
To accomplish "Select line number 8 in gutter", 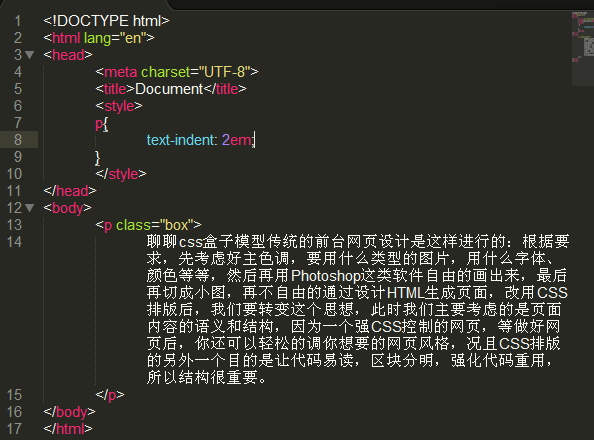I will [18, 139].
